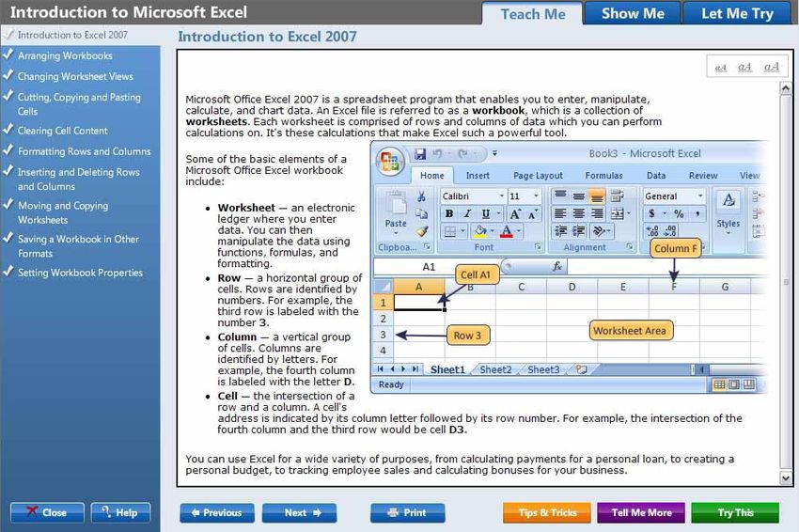This screenshot has width=799, height=532.
Task: Switch to the Sheet2 worksheet tab
Action: (495, 370)
